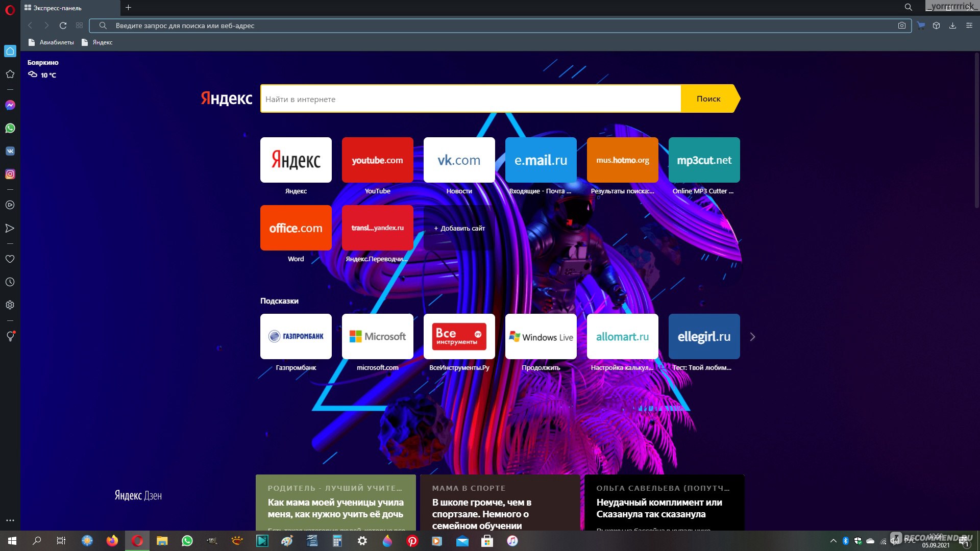Open Газпромбанк banking icon
980x551 pixels.
click(x=296, y=336)
